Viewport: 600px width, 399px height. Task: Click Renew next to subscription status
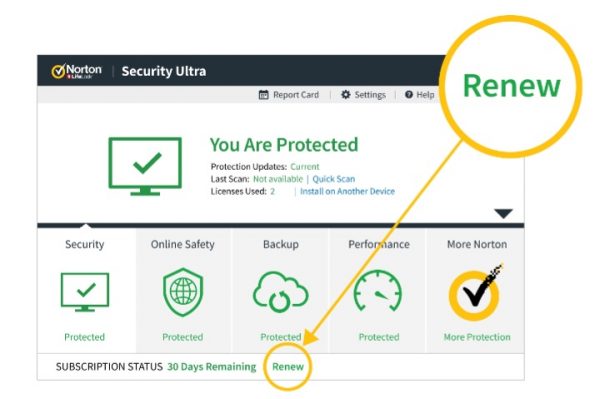pos(288,366)
